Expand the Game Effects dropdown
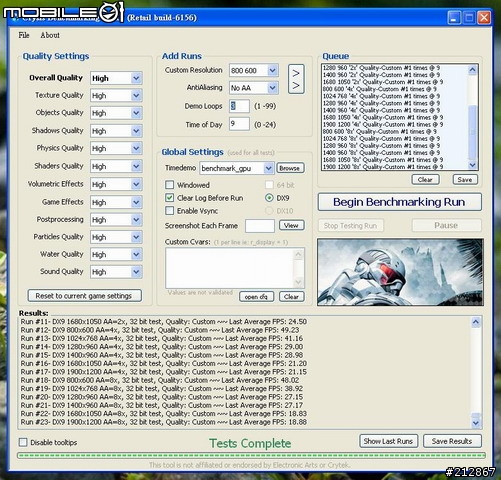Image resolution: width=501 pixels, height=480 pixels. pos(136,202)
